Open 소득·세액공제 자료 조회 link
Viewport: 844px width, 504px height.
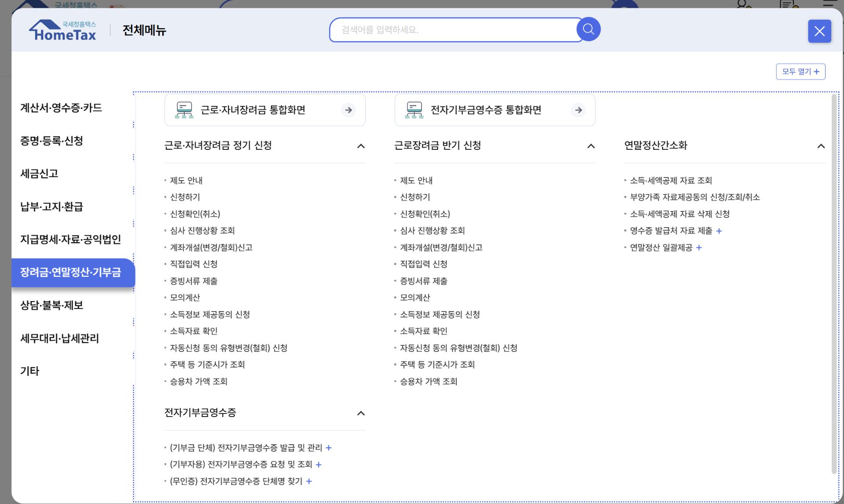671,181
